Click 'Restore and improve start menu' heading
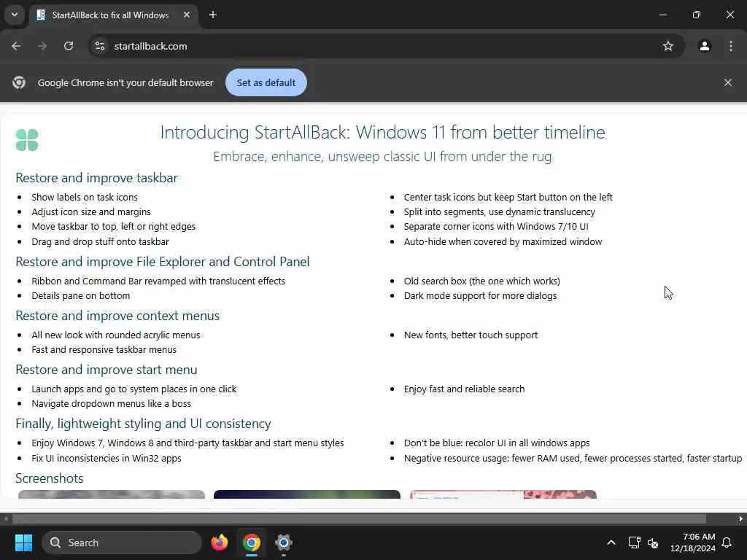747x560 pixels. 107,370
